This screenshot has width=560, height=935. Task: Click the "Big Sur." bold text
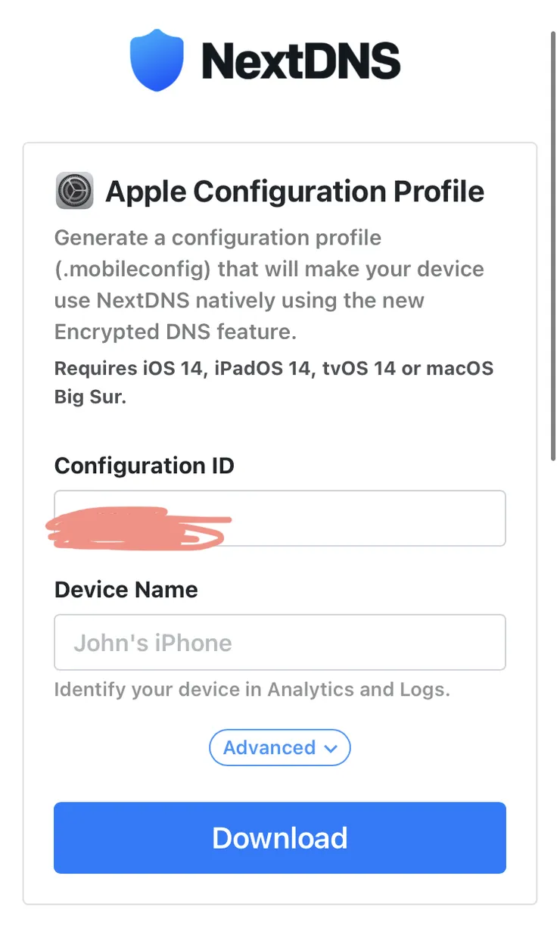point(90,397)
